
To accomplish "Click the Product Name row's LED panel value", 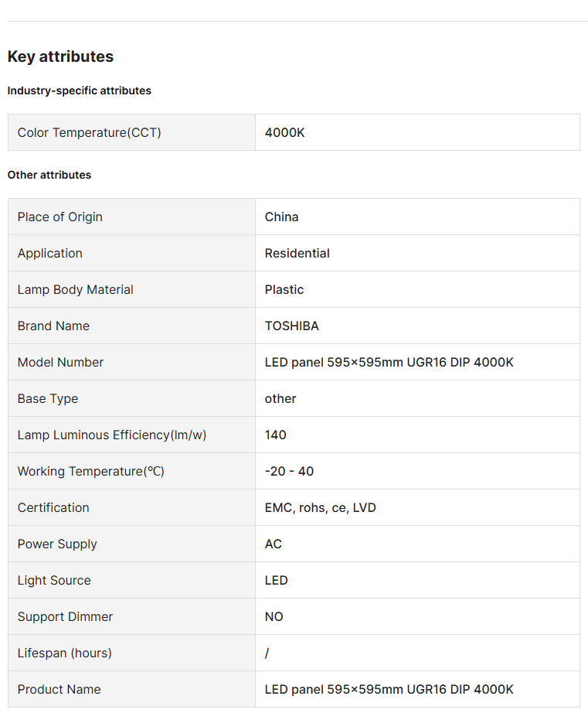I will (389, 689).
